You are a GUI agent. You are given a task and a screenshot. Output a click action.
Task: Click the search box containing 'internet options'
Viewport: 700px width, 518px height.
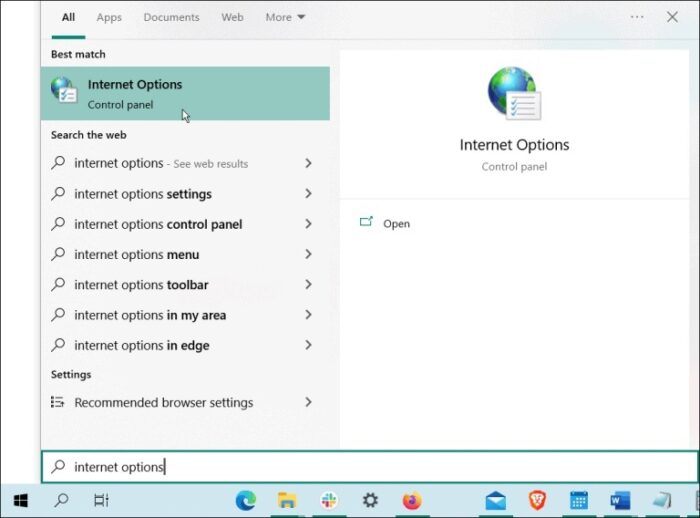point(370,467)
